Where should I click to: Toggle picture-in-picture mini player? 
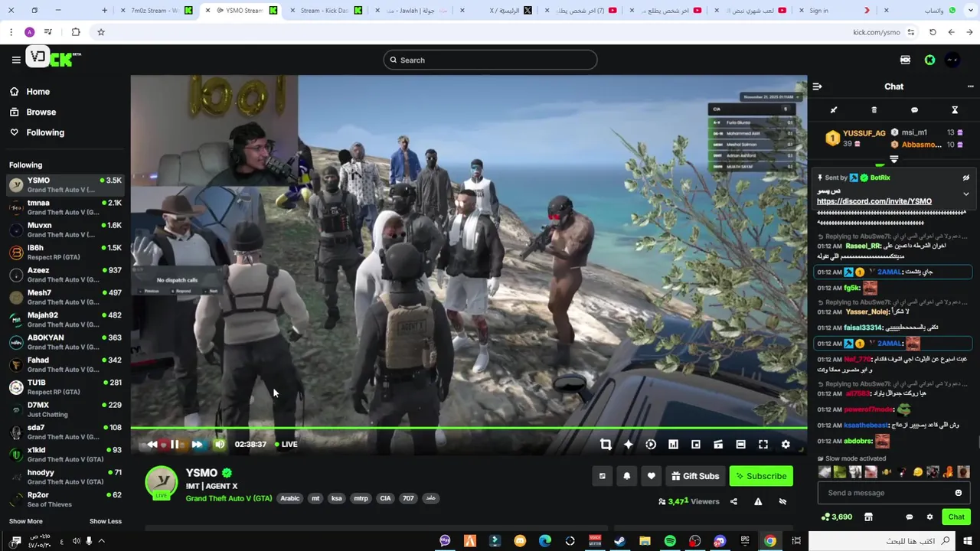pyautogui.click(x=696, y=444)
